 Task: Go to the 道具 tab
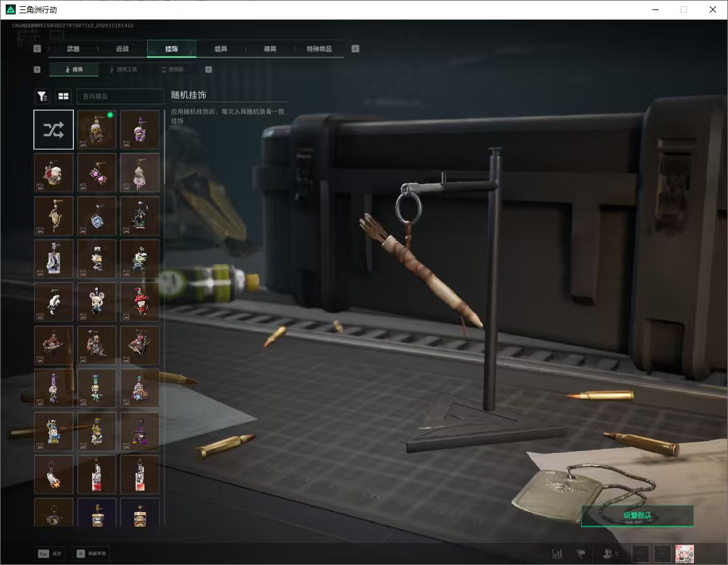tap(270, 49)
